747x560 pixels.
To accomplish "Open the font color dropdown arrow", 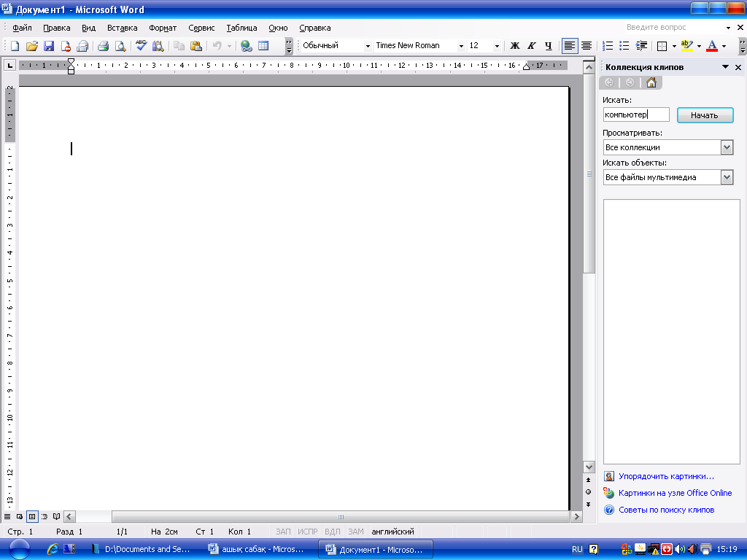I will click(x=724, y=46).
